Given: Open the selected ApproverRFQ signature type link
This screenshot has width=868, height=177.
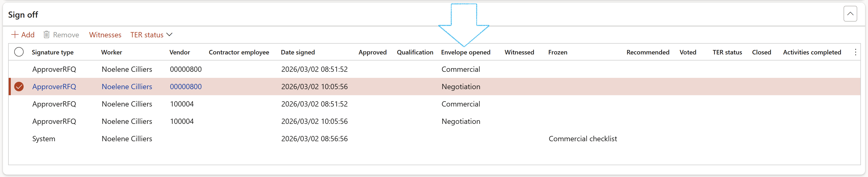Looking at the screenshot, I should 54,87.
